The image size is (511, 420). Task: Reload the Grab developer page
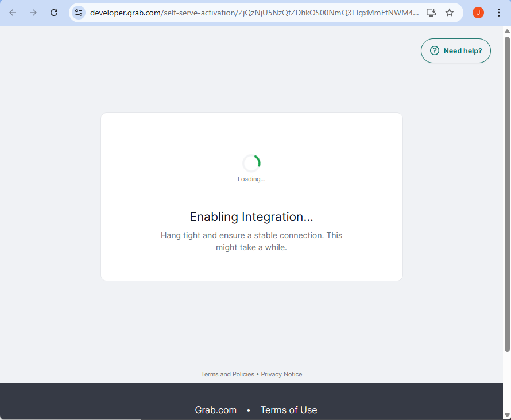click(x=54, y=13)
